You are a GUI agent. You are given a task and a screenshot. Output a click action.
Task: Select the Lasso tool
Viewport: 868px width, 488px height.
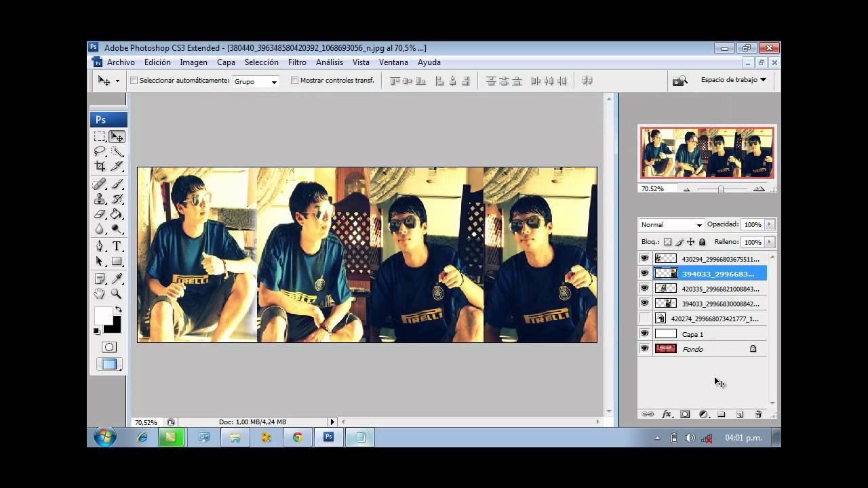[100, 151]
